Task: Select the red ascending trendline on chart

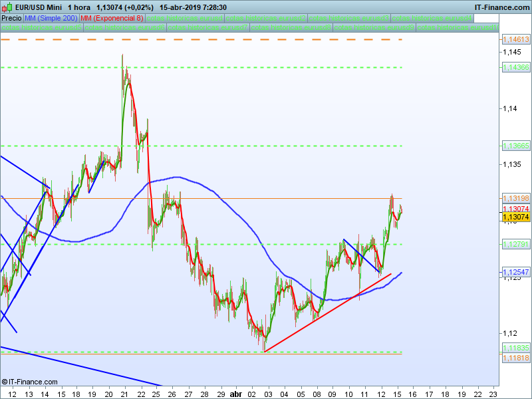Action: click(328, 313)
